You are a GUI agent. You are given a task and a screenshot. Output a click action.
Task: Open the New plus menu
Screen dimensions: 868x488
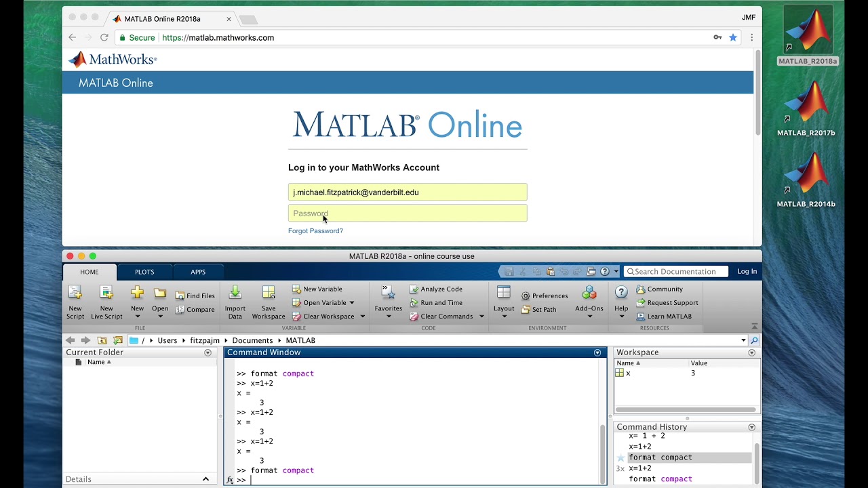pos(137,293)
